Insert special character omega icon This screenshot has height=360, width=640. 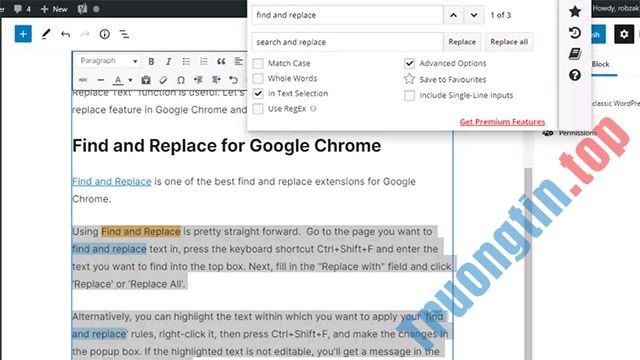pos(181,80)
